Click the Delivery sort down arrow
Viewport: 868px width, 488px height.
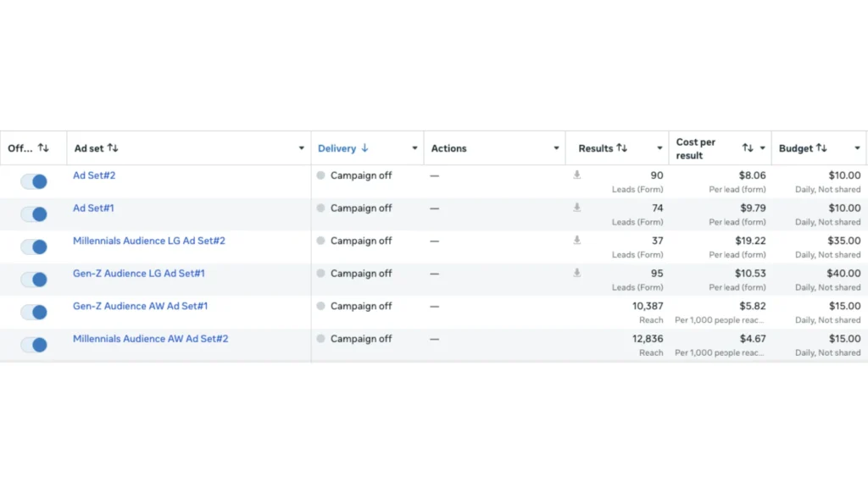coord(364,147)
